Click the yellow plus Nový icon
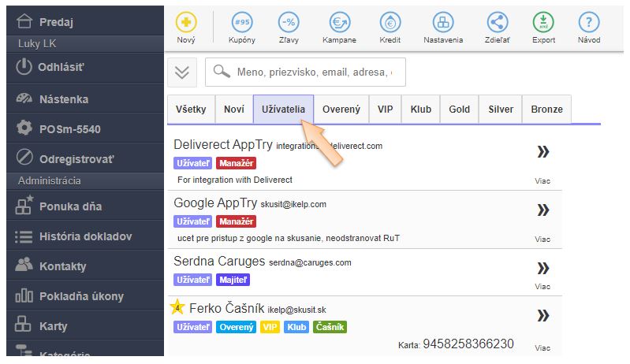This screenshot has height=364, width=630. 186,24
